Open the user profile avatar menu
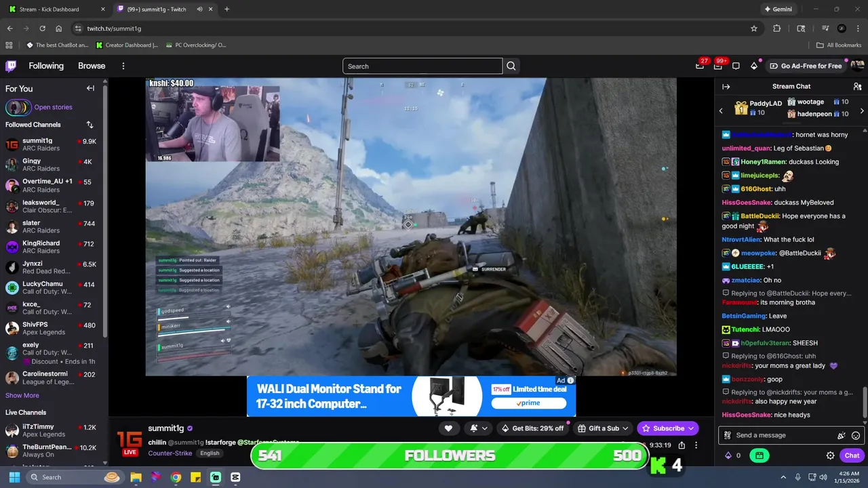 (857, 66)
